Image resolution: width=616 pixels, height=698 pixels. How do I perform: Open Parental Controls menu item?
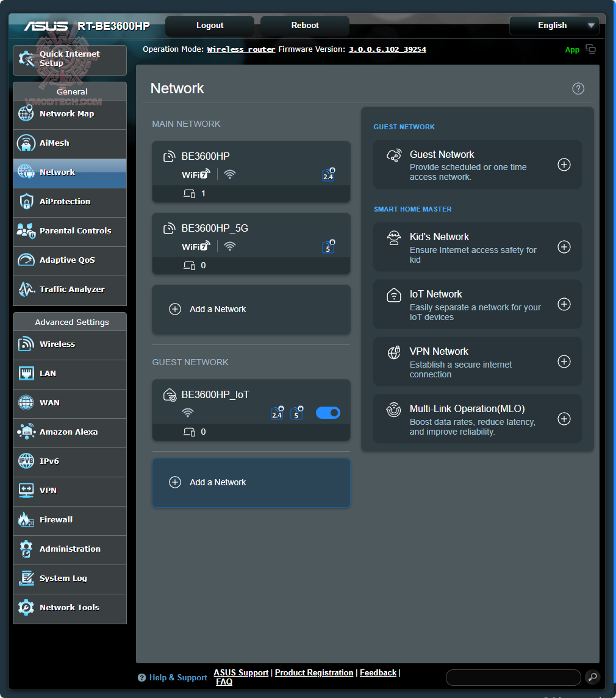(70, 232)
